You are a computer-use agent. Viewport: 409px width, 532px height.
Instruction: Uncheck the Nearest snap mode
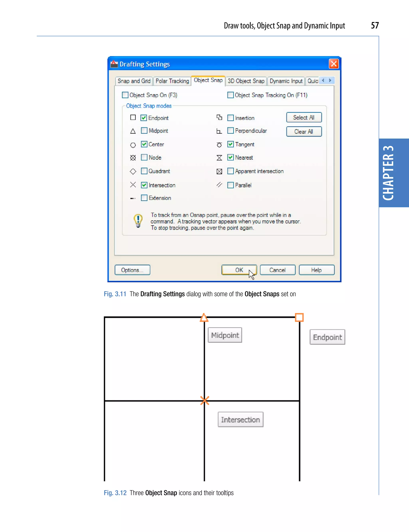(230, 158)
